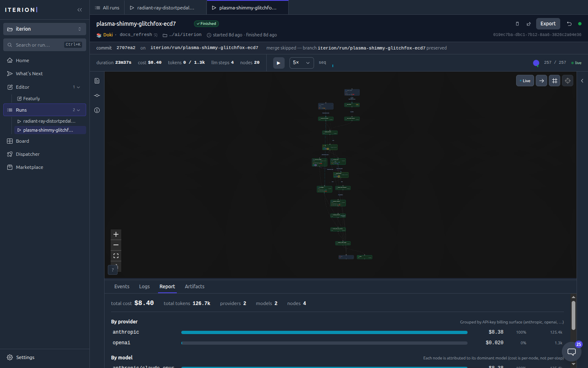This screenshot has width=588, height=368.
Task: Click the openai provider row label
Action: point(121,343)
